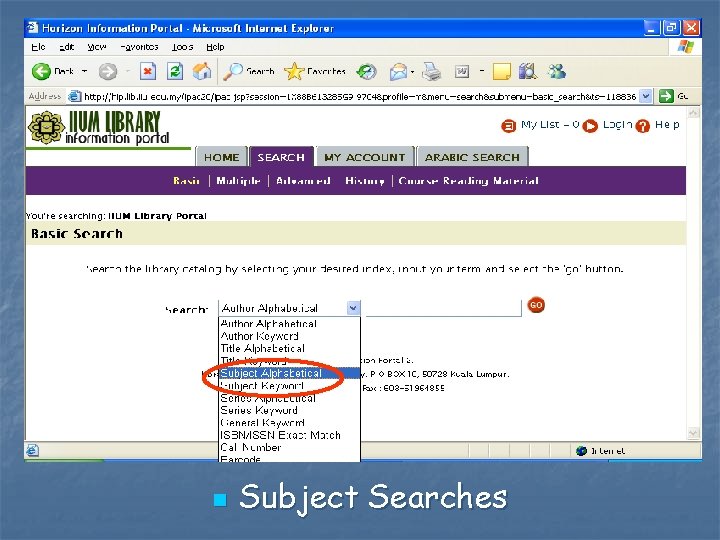
Task: Click the page scrollbar down arrow
Action: point(693,433)
